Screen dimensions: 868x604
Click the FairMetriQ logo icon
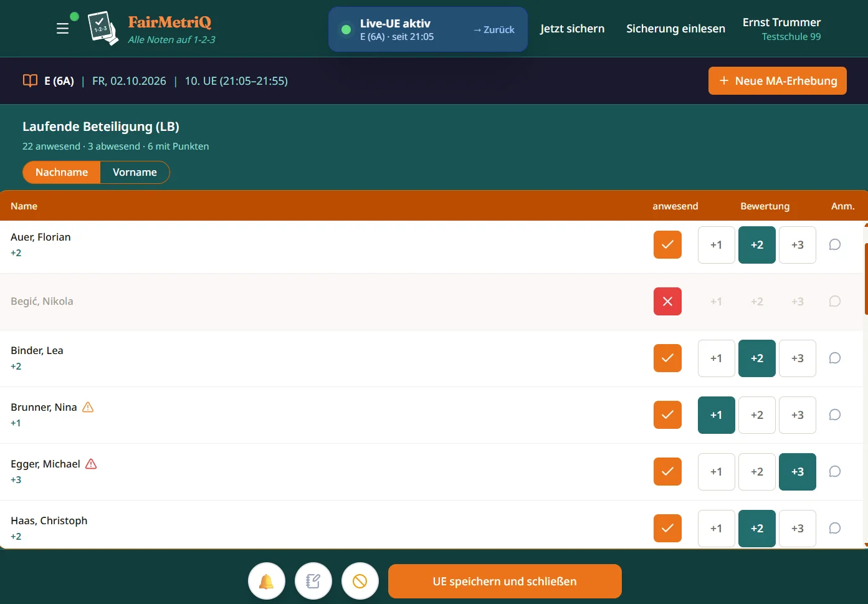click(103, 28)
